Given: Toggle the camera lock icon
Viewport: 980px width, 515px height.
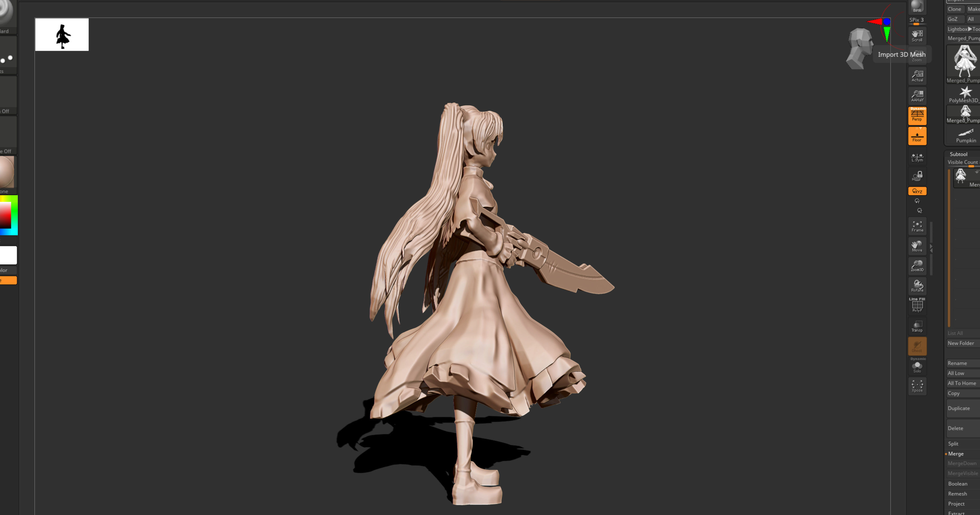Looking at the screenshot, I should tap(917, 176).
